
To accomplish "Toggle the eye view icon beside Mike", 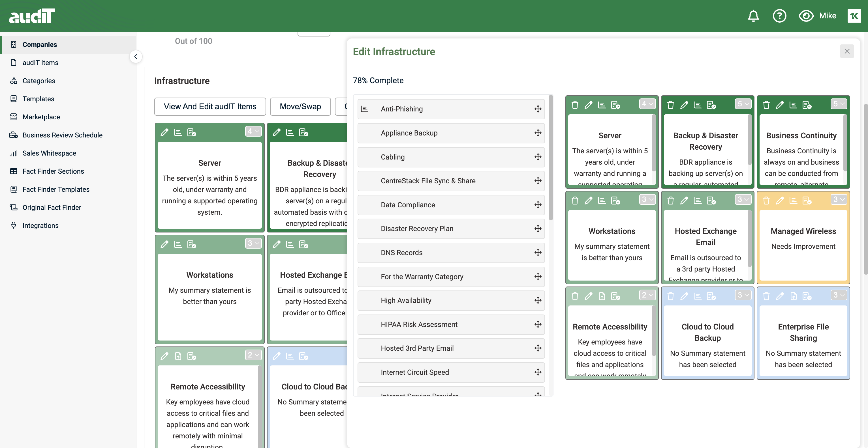I will (x=806, y=16).
